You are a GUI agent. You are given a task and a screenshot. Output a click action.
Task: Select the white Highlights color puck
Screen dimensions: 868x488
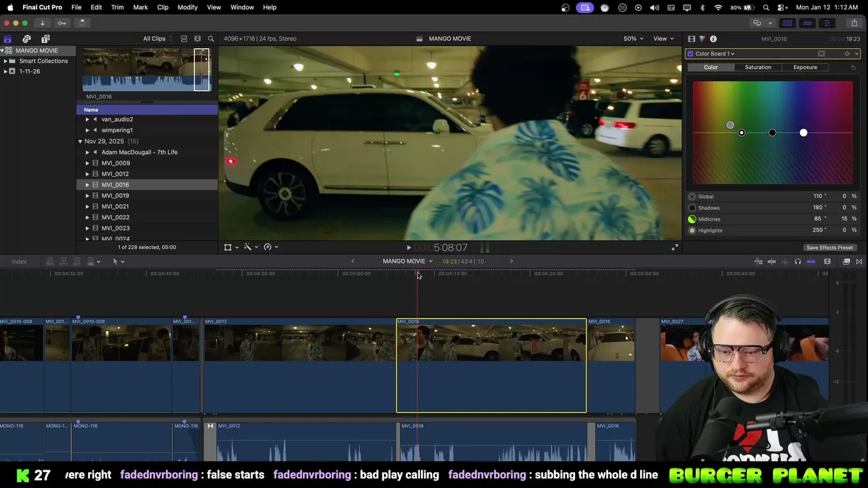pos(804,133)
